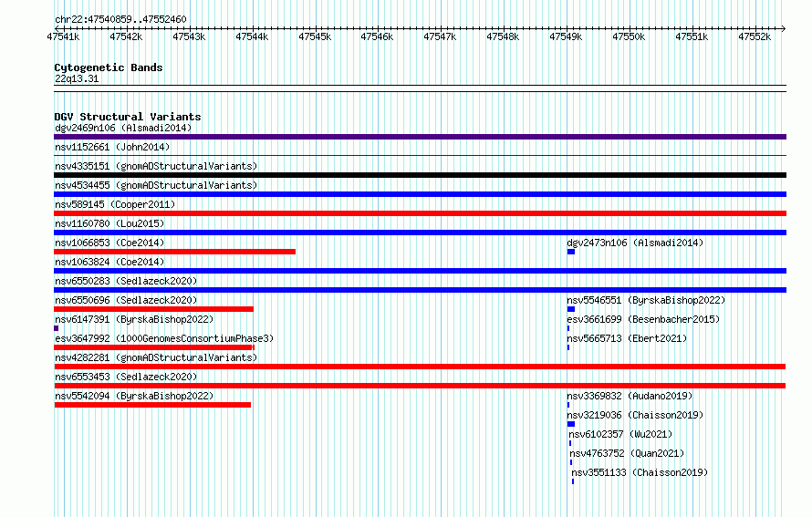Click the red bar under nsv6550696
812x517 pixels.
click(154, 309)
